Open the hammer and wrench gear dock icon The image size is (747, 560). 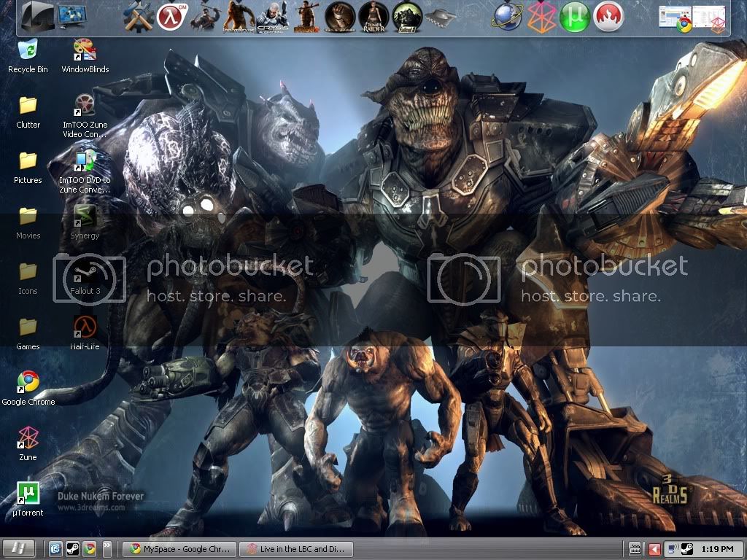coord(139,17)
